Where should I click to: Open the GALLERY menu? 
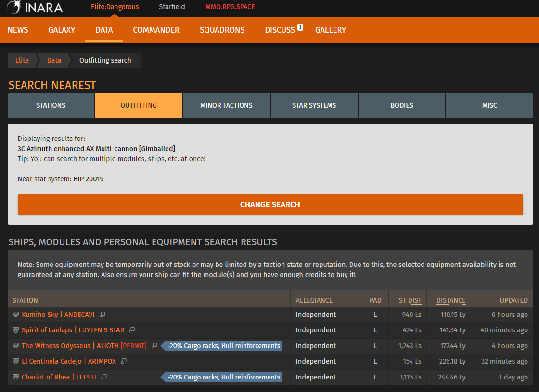(x=330, y=30)
